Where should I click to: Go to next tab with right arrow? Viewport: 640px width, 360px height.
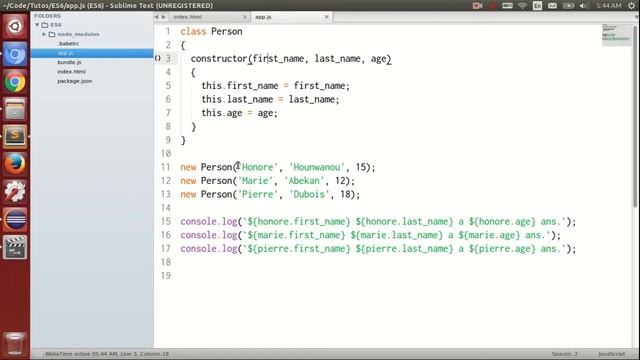click(163, 17)
